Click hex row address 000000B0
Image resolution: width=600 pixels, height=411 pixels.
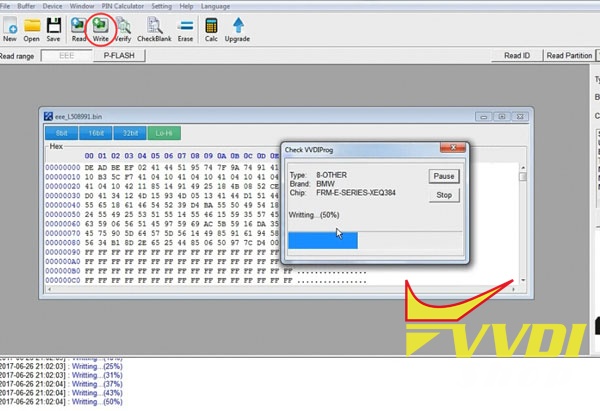coord(63,271)
